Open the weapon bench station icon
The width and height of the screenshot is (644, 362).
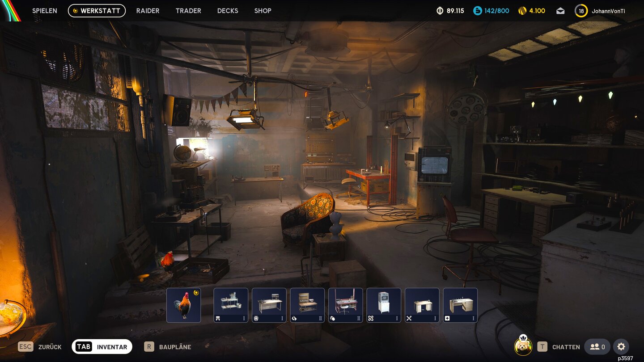pos(231,305)
